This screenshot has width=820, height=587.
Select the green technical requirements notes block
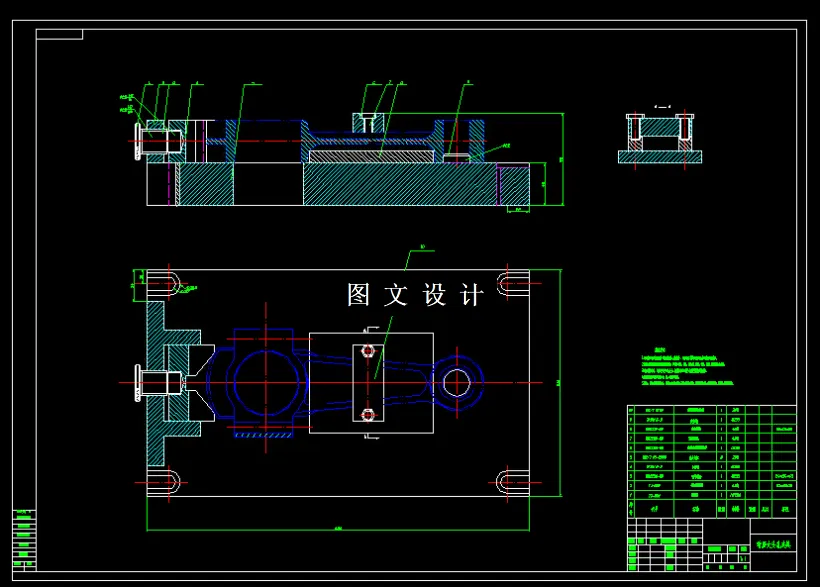[x=687, y=367]
